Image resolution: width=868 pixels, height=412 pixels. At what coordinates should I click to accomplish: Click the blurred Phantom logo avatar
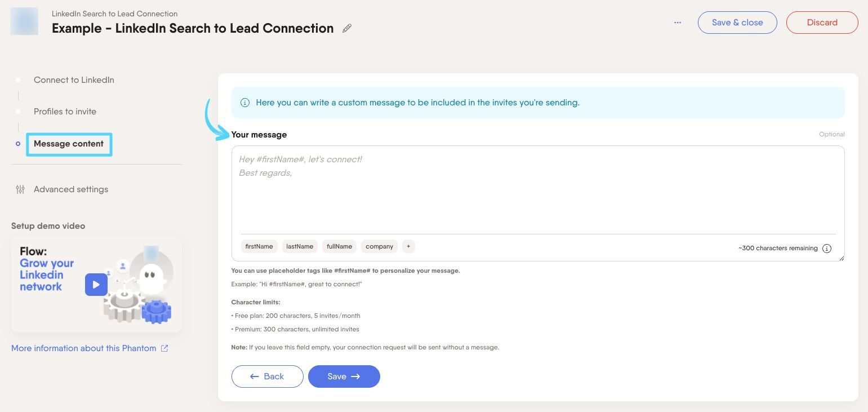click(x=24, y=21)
